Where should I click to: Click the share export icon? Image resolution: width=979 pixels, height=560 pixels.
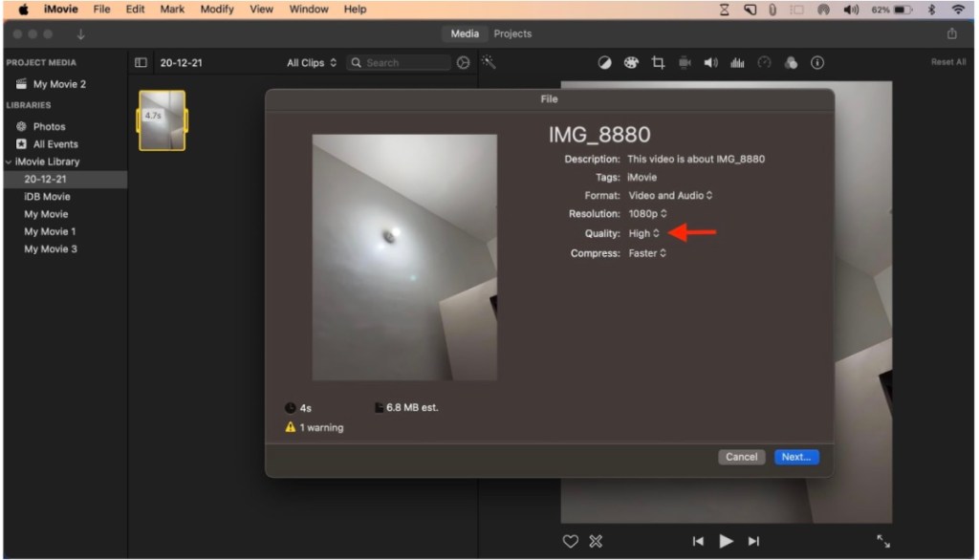(951, 33)
